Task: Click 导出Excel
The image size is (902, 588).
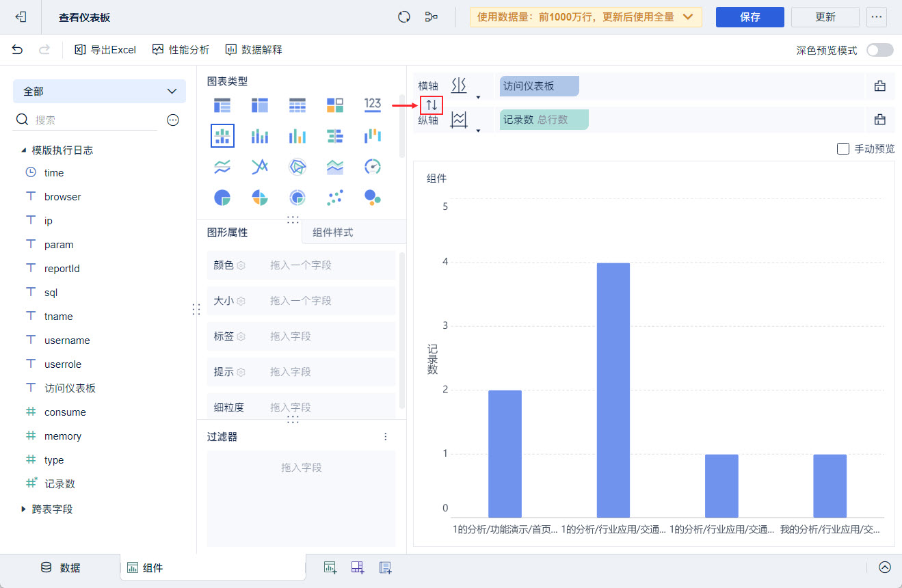Action: pyautogui.click(x=105, y=49)
